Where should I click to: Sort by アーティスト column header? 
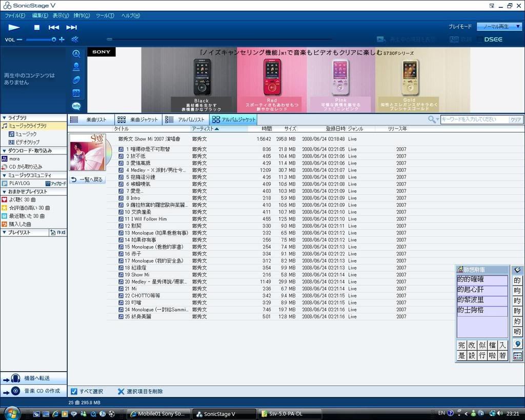218,129
